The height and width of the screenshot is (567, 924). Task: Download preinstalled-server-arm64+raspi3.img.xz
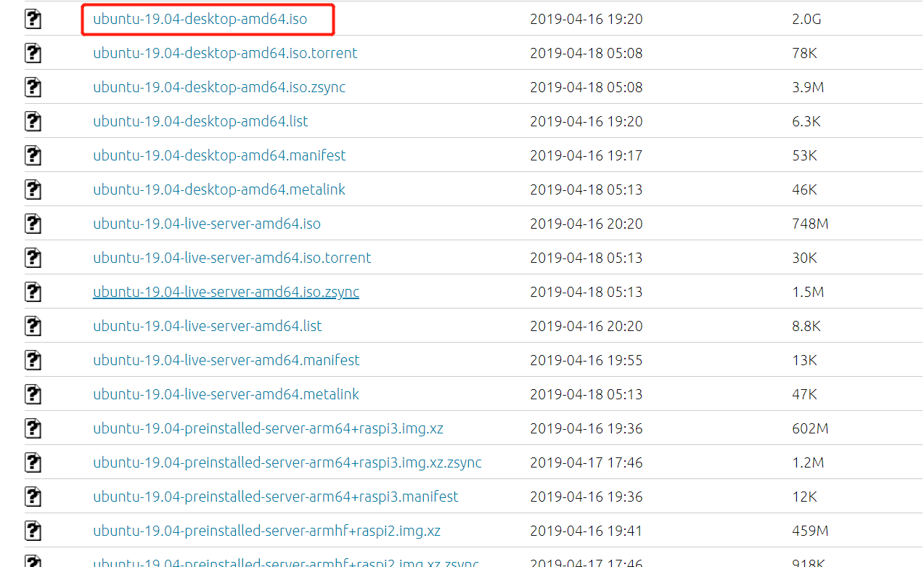click(268, 428)
